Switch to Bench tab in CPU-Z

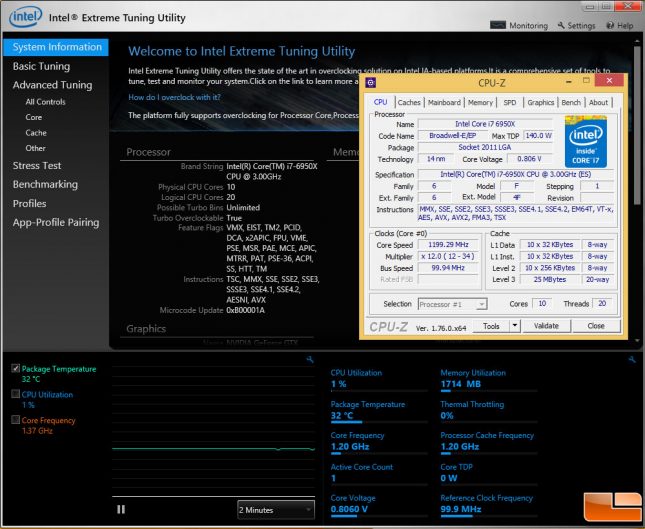(x=571, y=102)
